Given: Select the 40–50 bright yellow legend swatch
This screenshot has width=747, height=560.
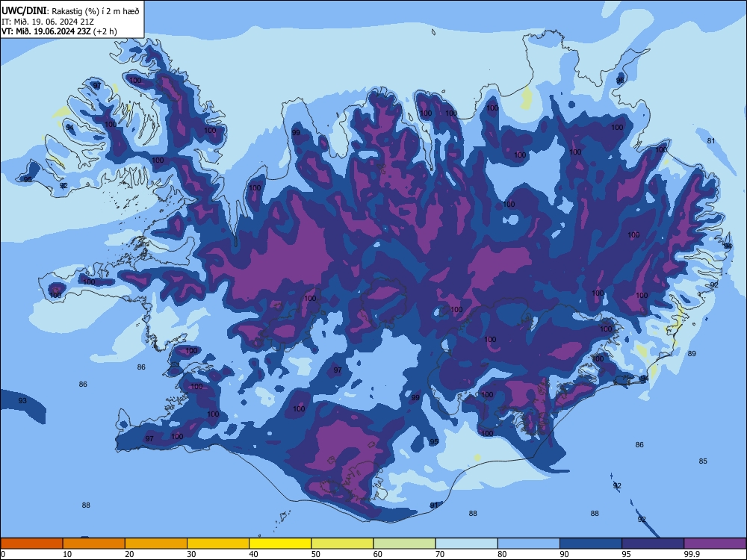Looking at the screenshot, I should (x=280, y=544).
